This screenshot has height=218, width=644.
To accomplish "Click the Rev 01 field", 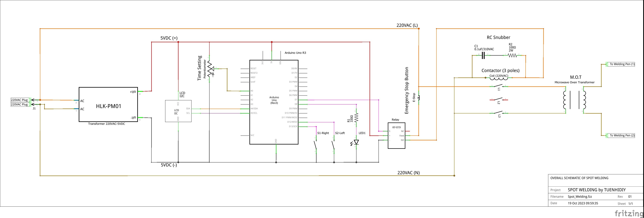I will pos(625,197).
